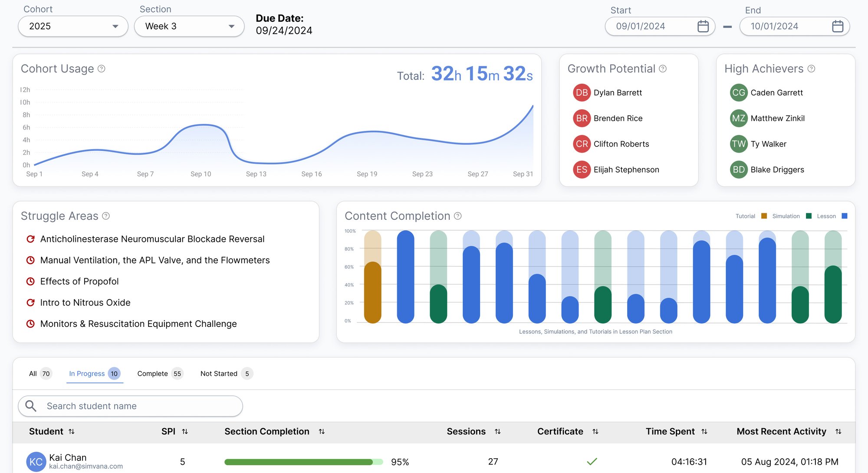Show High Achievers help icon
868x473 pixels.
[x=811, y=69]
